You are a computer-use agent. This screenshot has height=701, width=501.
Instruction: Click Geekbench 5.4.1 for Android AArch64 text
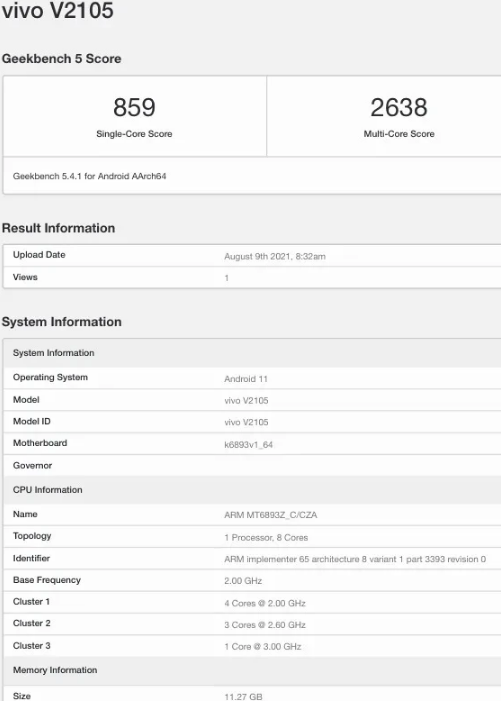click(x=89, y=176)
